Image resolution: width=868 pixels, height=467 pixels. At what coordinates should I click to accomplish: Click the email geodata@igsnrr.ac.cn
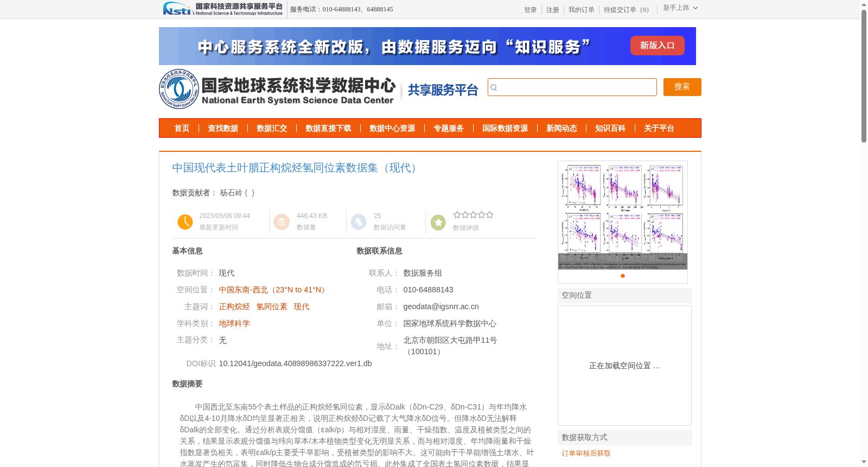click(441, 306)
